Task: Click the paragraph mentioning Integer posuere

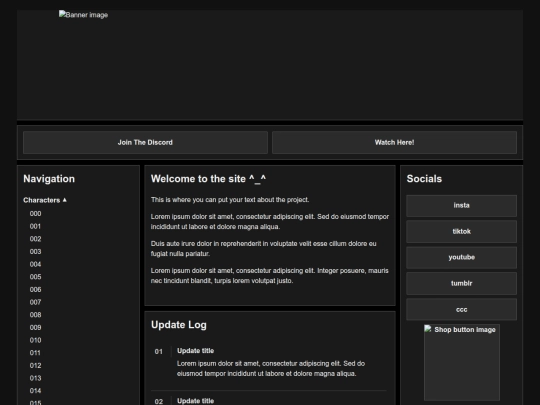Action: (270, 276)
